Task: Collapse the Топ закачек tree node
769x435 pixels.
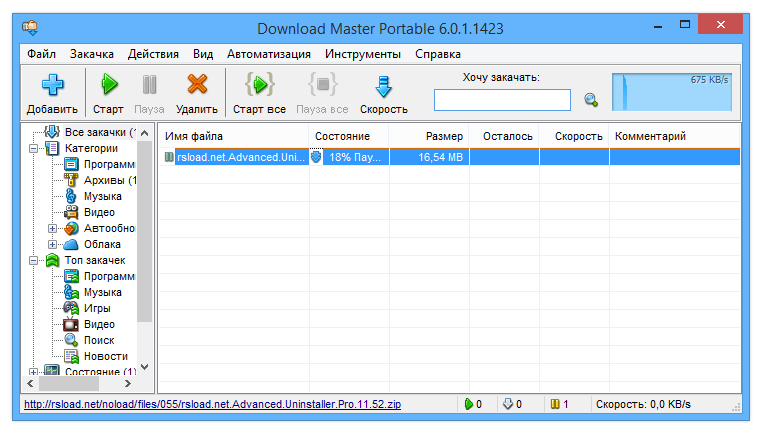Action: [33, 260]
